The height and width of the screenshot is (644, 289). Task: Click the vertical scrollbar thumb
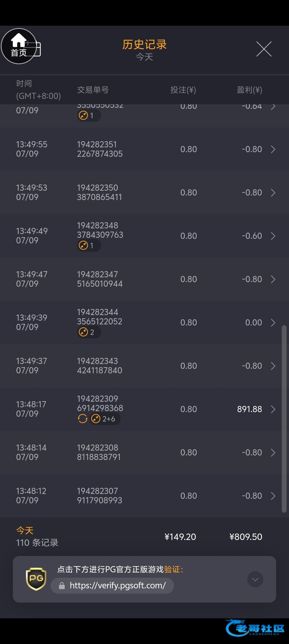coord(284,419)
